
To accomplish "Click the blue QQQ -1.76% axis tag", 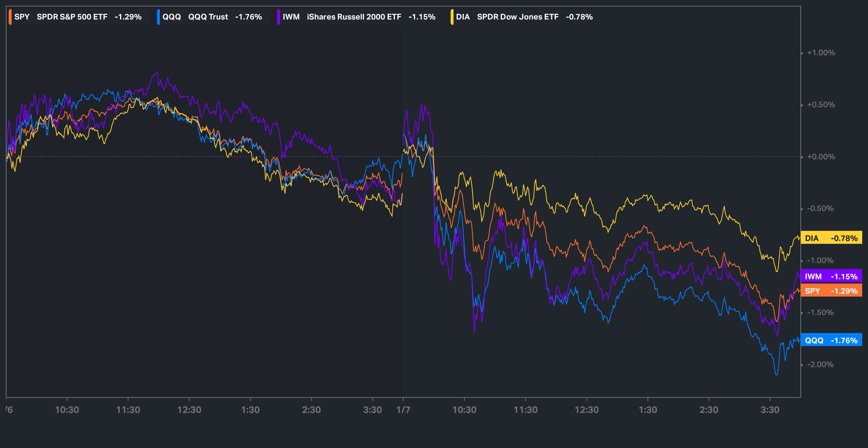I will [831, 340].
